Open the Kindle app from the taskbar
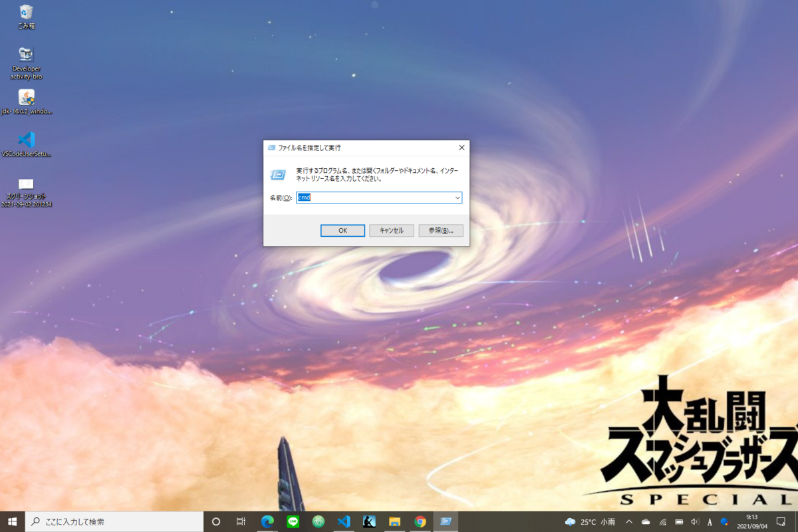Viewport: 798px width, 532px height. coord(370,522)
